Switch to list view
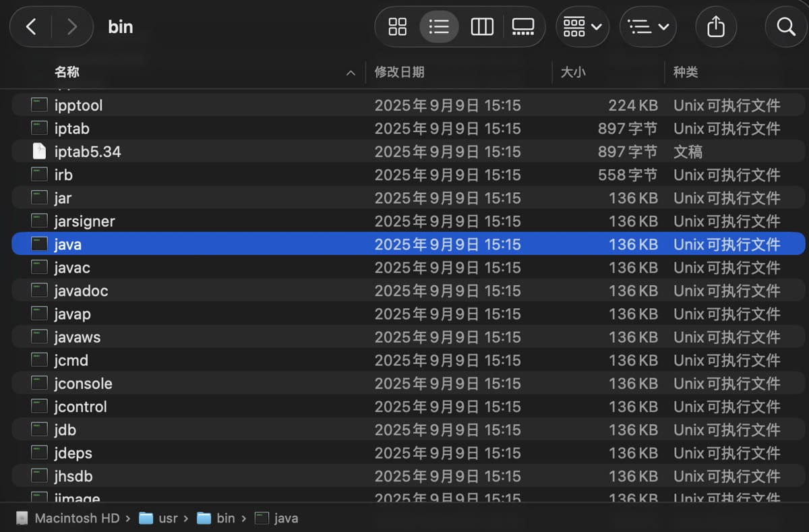Screen dimensions: 809x532 [x=439, y=27]
